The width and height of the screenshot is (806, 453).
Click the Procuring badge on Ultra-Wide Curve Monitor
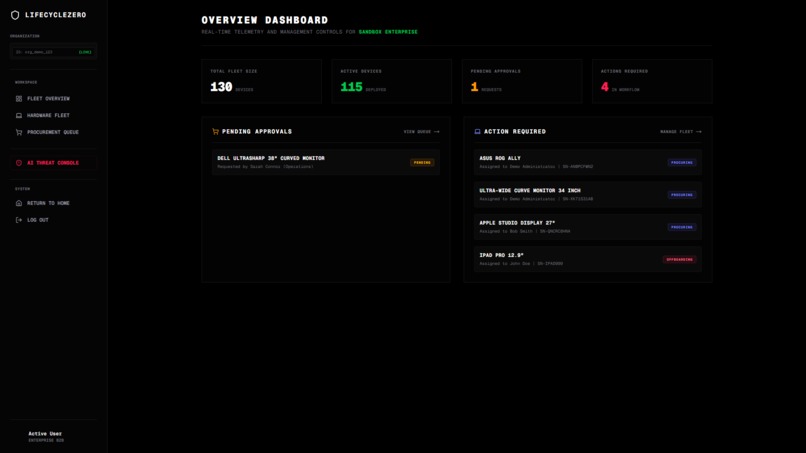[682, 195]
